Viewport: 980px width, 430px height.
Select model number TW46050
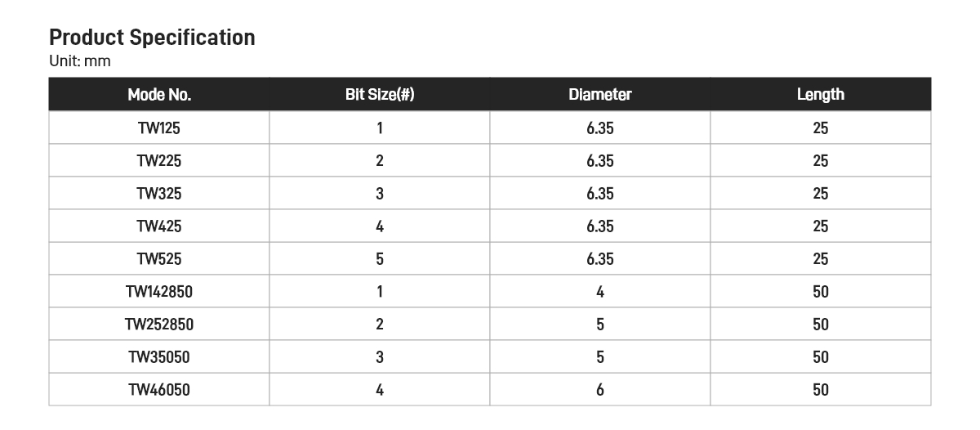click(x=159, y=390)
